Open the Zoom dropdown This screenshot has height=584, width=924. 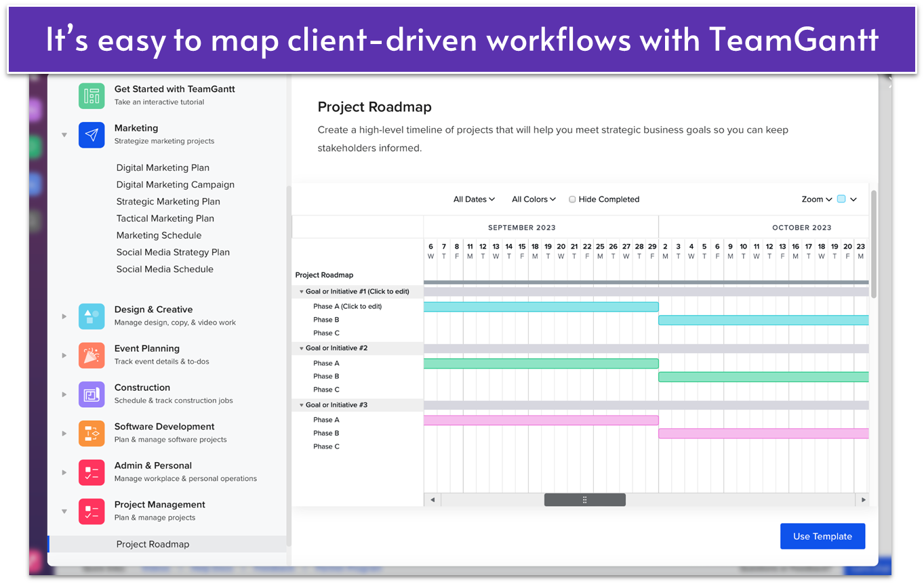[817, 199]
